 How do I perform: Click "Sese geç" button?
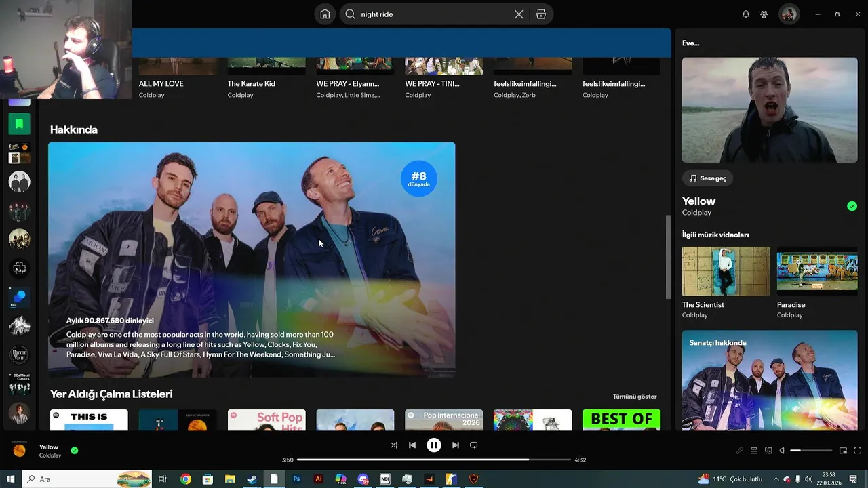click(x=707, y=178)
